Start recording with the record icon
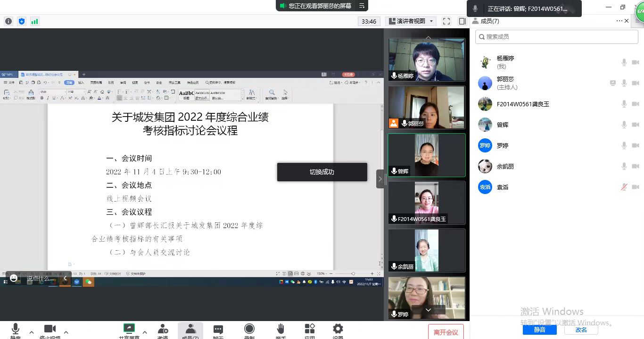 coord(249,329)
